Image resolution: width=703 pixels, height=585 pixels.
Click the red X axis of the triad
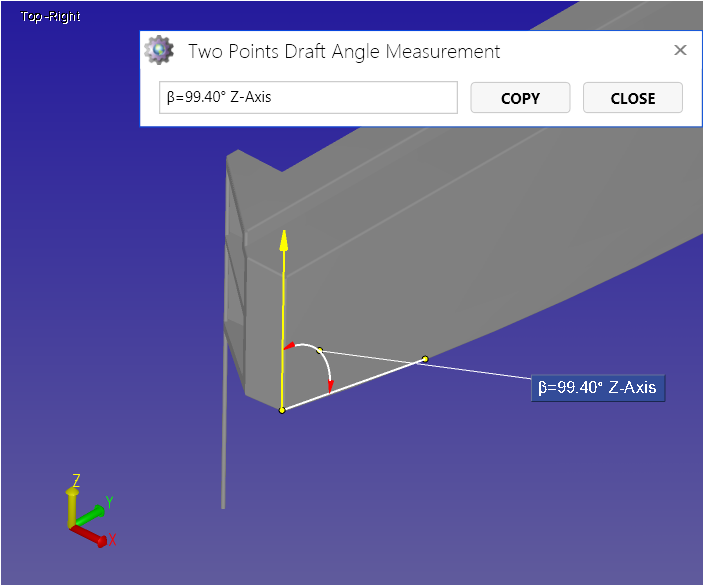(92, 536)
